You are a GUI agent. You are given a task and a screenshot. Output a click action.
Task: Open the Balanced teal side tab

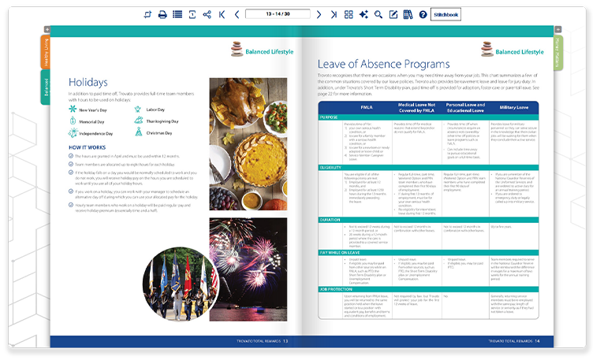[46, 87]
